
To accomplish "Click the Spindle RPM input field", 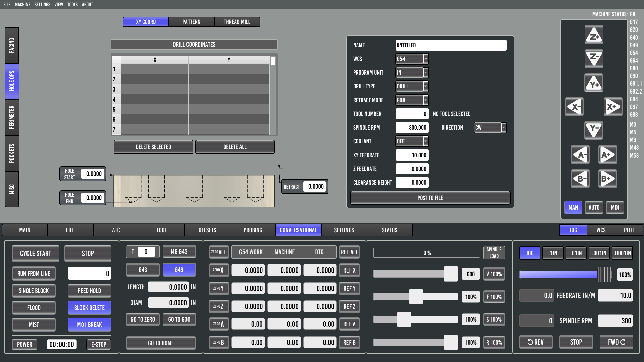I will click(412, 128).
